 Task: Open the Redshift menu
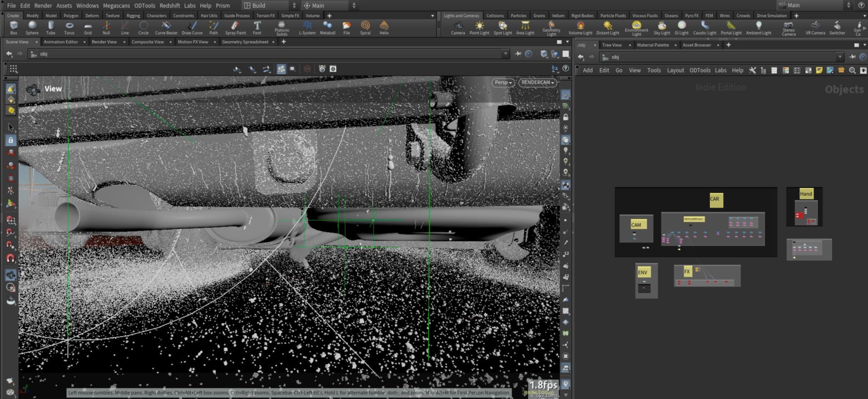170,6
